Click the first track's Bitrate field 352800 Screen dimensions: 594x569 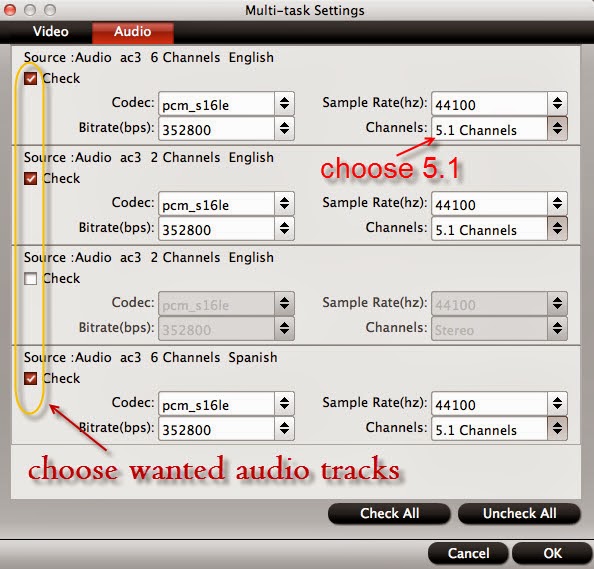click(216, 128)
